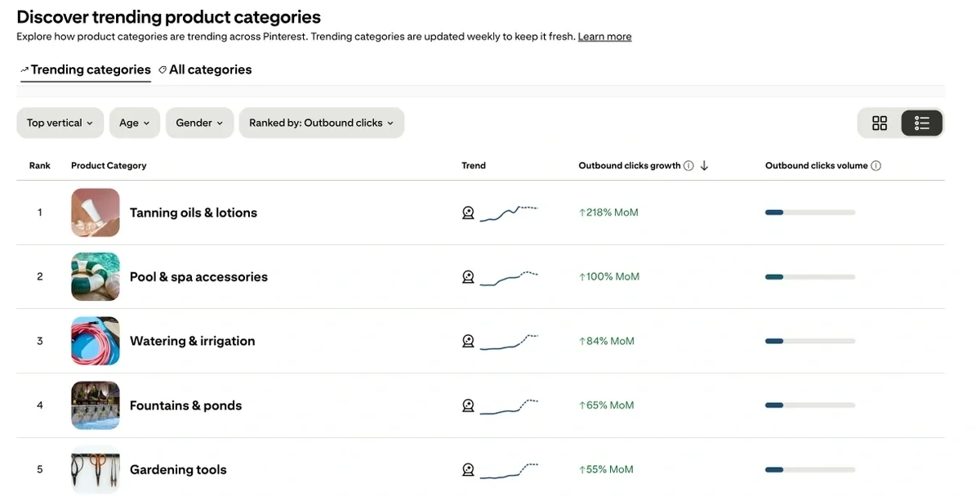Click trend icon for Tanning oils & lotions
The image size is (980, 497).
(x=468, y=213)
